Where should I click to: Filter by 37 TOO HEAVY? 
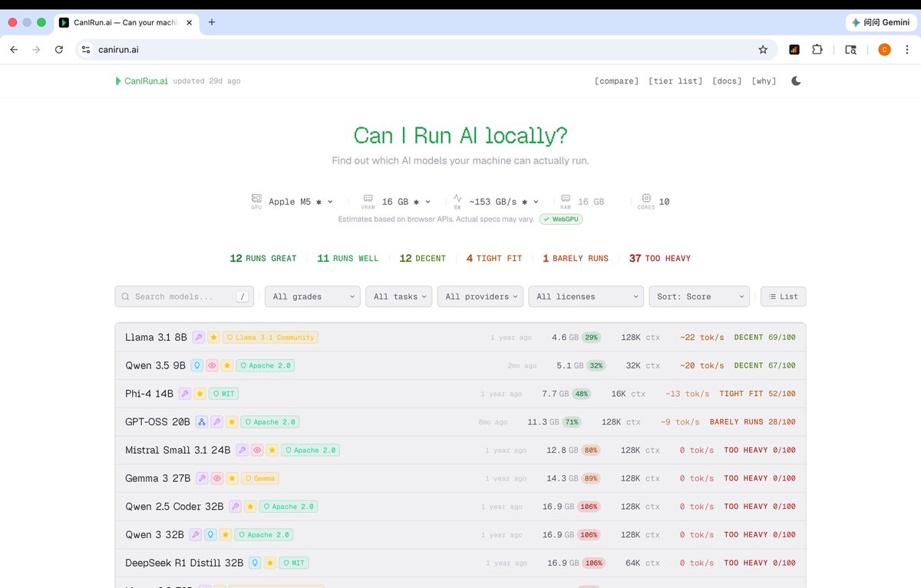[660, 258]
